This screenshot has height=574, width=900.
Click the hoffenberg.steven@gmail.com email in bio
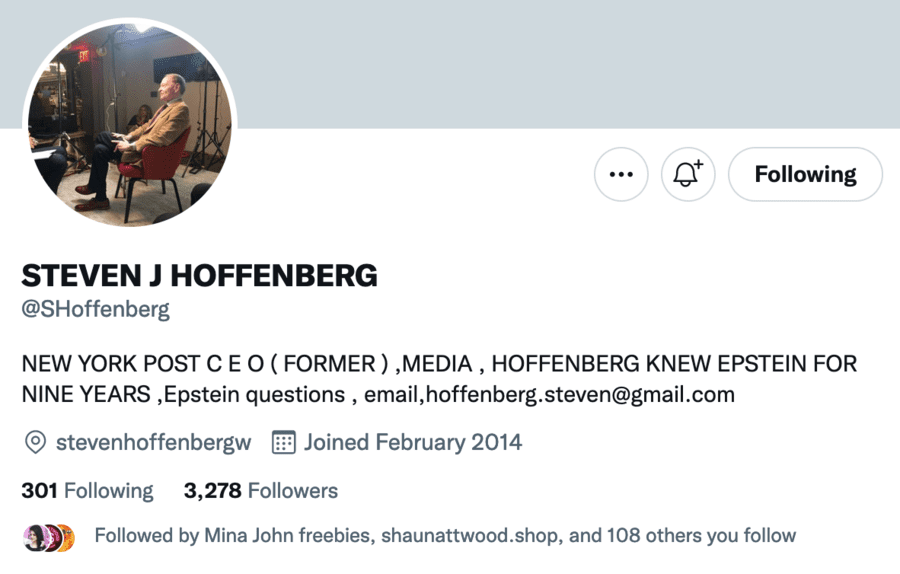coord(580,394)
